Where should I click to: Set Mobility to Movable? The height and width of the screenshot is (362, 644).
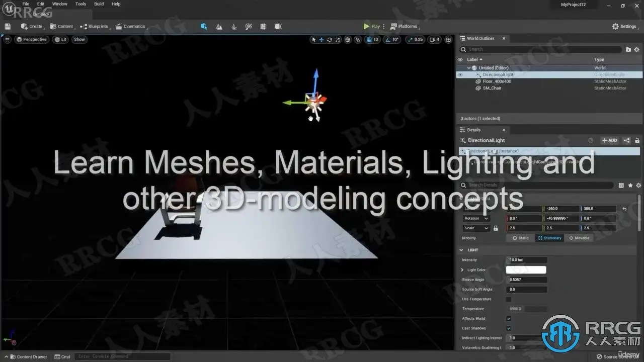pyautogui.click(x=579, y=238)
